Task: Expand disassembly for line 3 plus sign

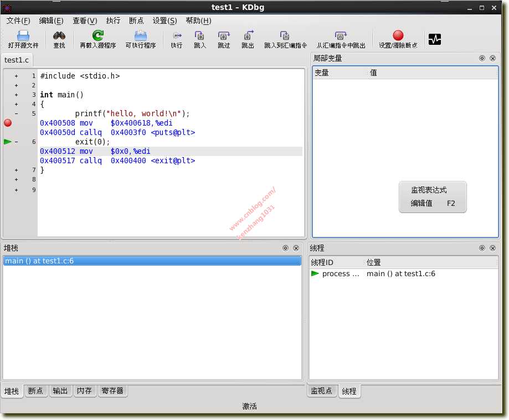Action: pos(16,95)
